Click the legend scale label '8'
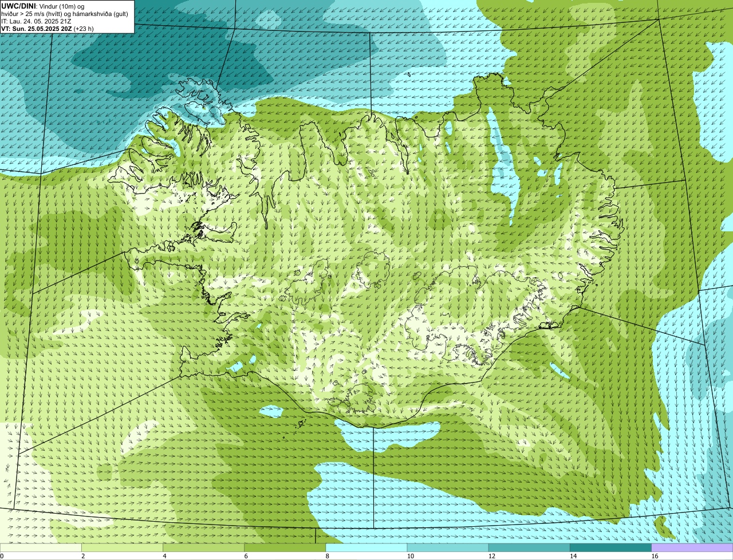The height and width of the screenshot is (560, 733). [327, 556]
